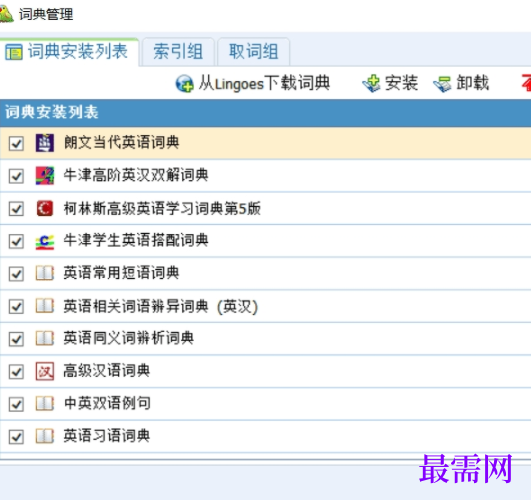Select 英语相关词语辨异词典 (英汉) row text
Viewport: 531px width, 500px height.
(161, 306)
